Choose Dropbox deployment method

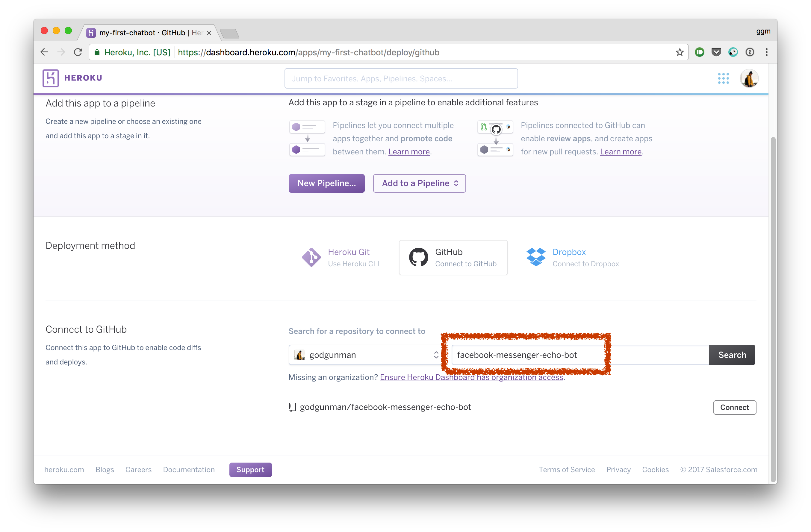[573, 257]
